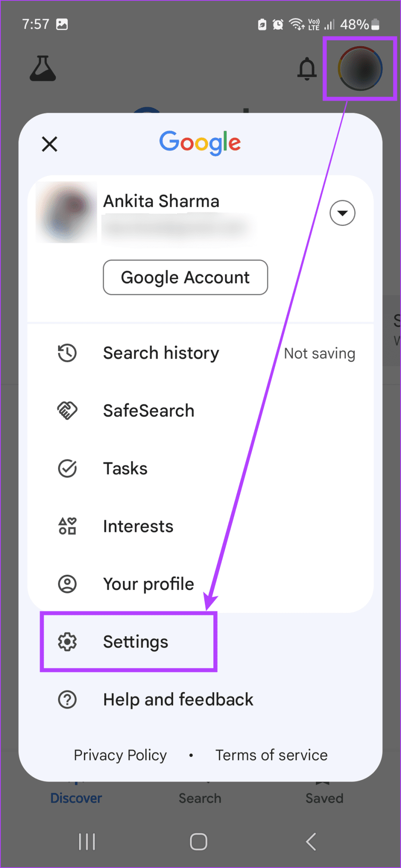Tap Ankita Sharma's profile photo
The height and width of the screenshot is (868, 401).
[x=66, y=212]
